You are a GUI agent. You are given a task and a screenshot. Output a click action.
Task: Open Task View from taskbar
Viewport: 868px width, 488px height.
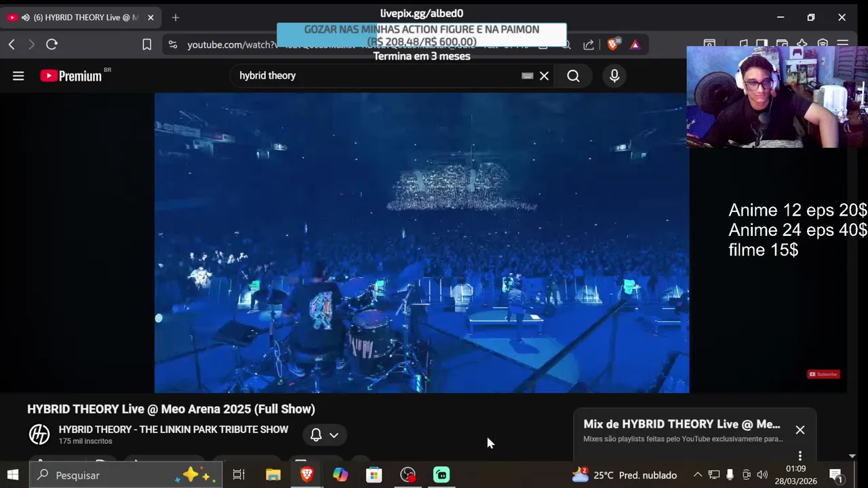pos(239,475)
